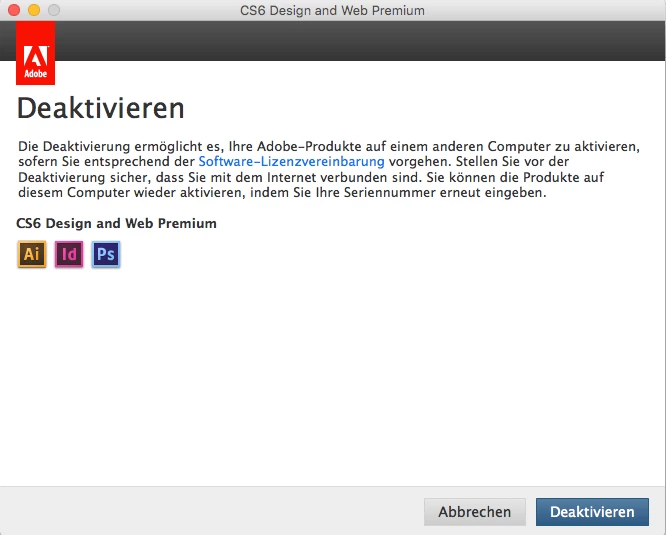Cancel with the Abbrechen button

474,512
